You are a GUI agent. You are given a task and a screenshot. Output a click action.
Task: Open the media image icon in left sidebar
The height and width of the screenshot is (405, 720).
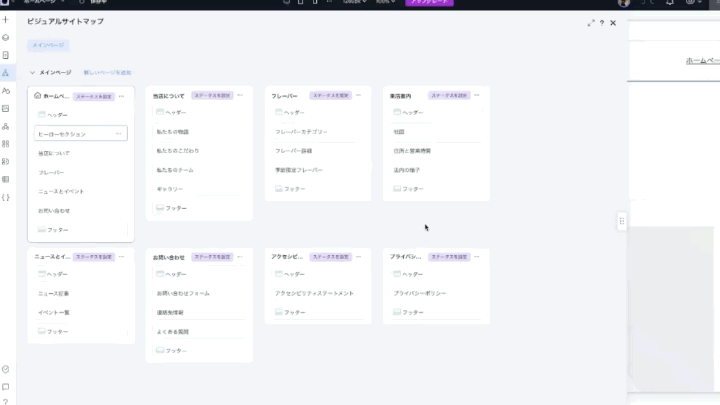tap(6, 108)
